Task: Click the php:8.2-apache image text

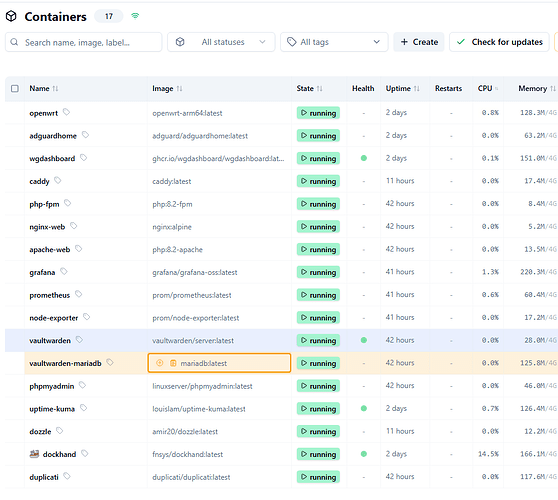Action: pyautogui.click(x=177, y=250)
